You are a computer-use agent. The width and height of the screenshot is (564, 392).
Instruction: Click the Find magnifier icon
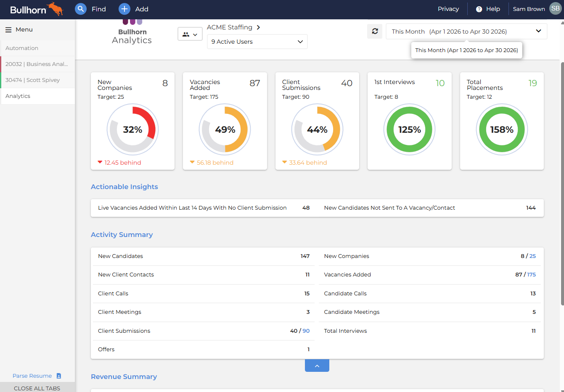tap(81, 9)
